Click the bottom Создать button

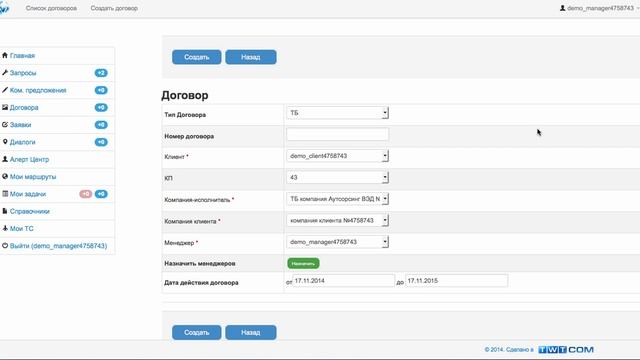197,332
